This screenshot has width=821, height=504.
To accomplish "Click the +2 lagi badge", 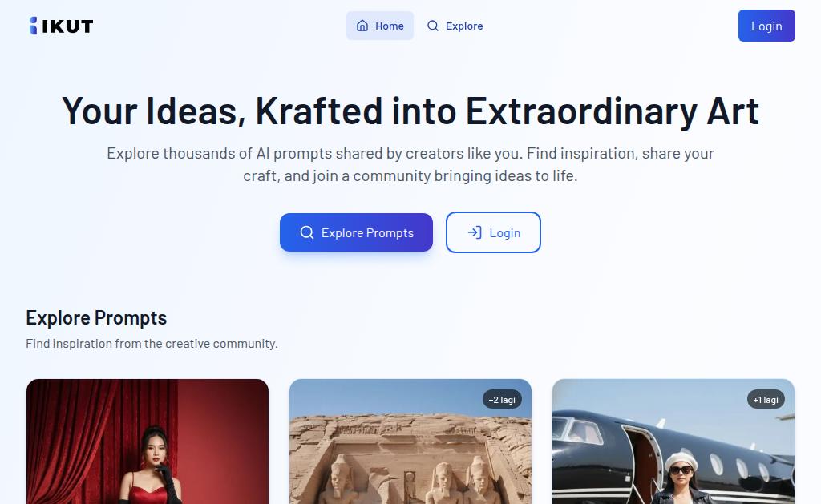I will click(x=502, y=400).
